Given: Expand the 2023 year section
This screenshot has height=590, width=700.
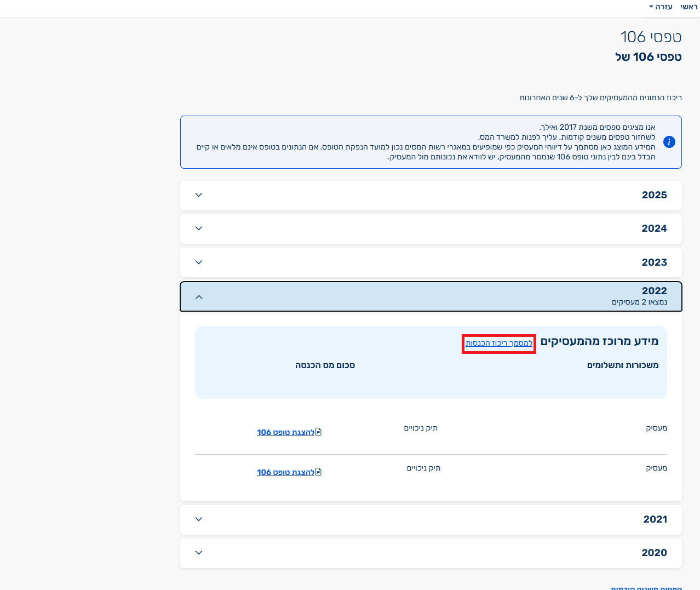Looking at the screenshot, I should click(431, 262).
